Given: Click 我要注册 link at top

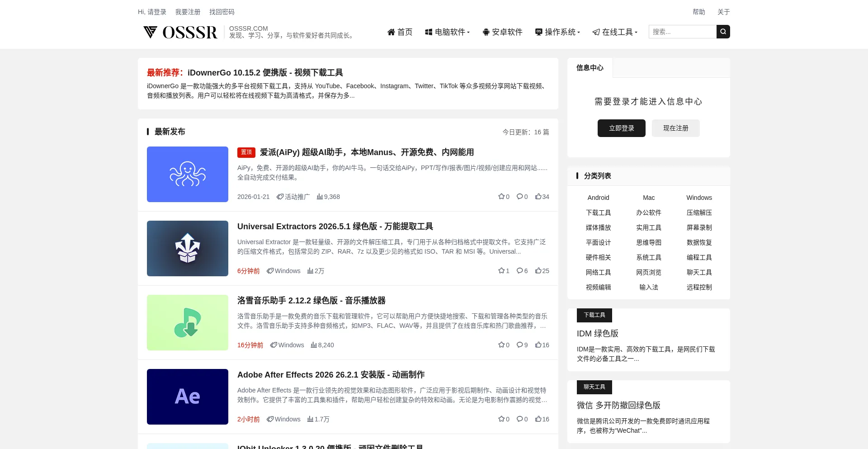Looking at the screenshot, I should tap(188, 12).
